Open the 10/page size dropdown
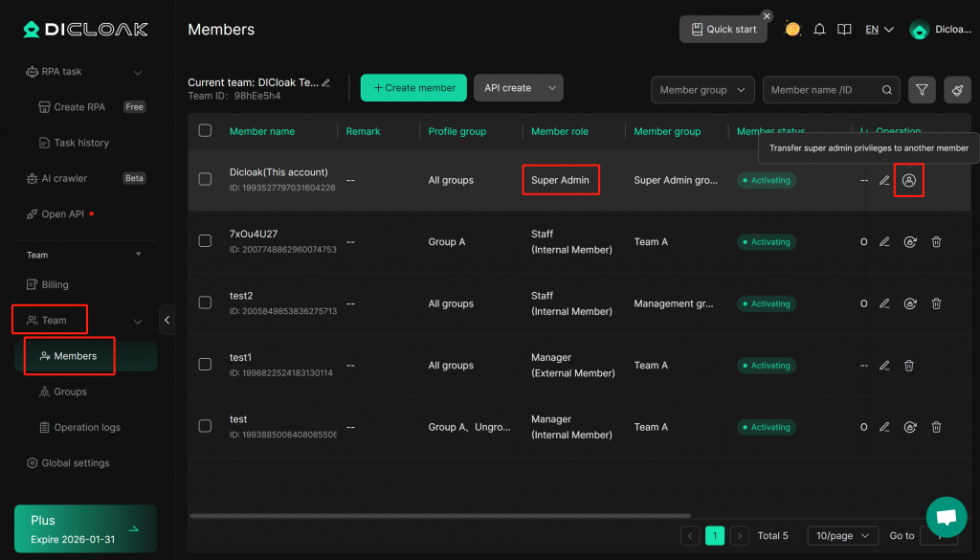The height and width of the screenshot is (560, 980). click(x=842, y=536)
